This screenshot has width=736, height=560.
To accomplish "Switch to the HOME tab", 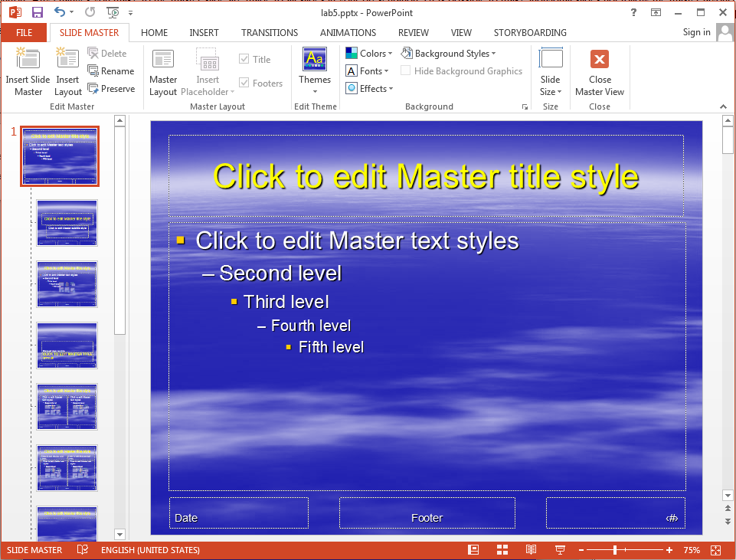I will [154, 32].
